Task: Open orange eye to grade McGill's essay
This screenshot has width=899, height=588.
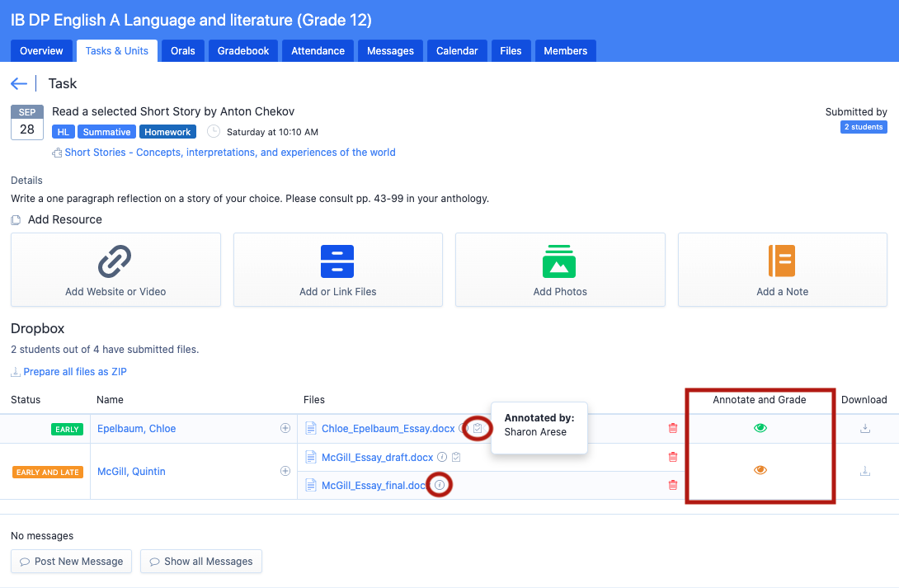Action: click(760, 470)
